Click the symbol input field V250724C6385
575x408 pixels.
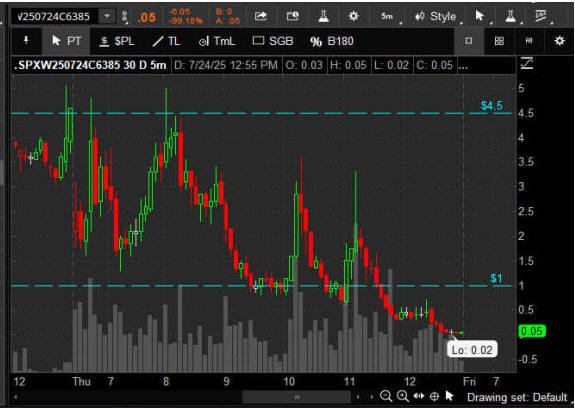[x=54, y=16]
